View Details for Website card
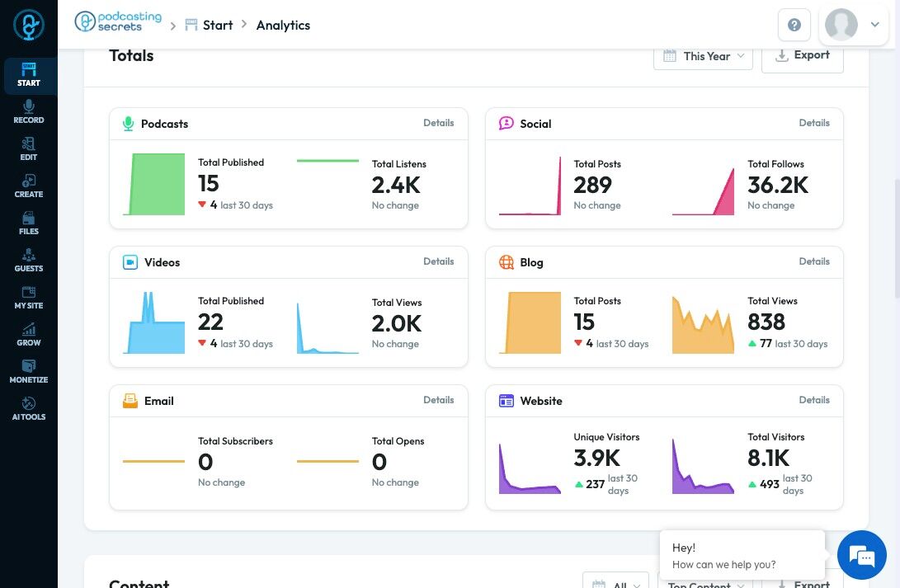The width and height of the screenshot is (900, 588). (814, 400)
